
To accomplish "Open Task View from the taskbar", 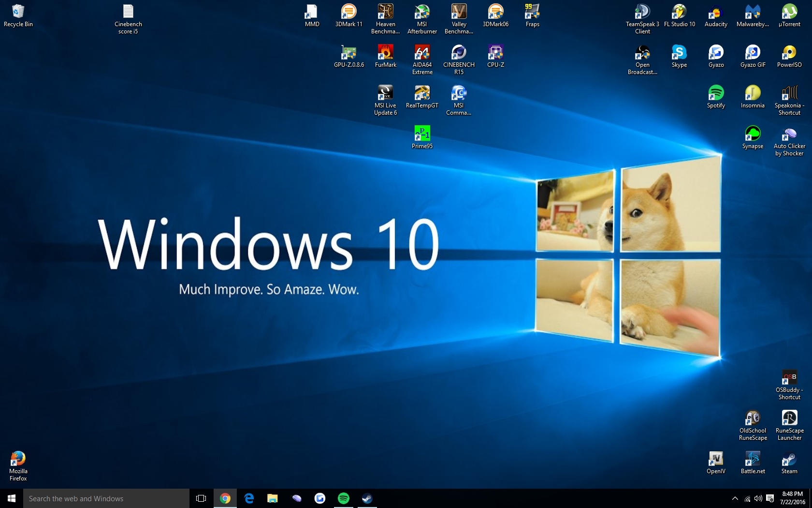I will click(201, 498).
